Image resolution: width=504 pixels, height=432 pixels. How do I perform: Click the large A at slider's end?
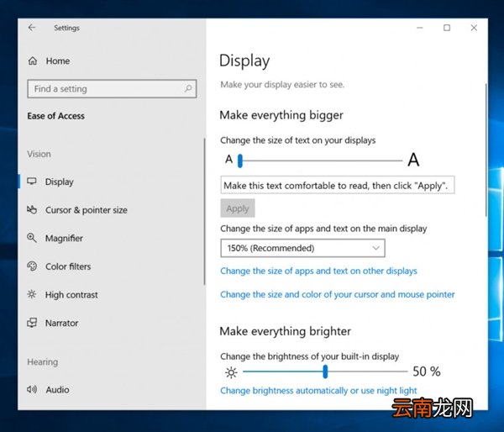[413, 160]
